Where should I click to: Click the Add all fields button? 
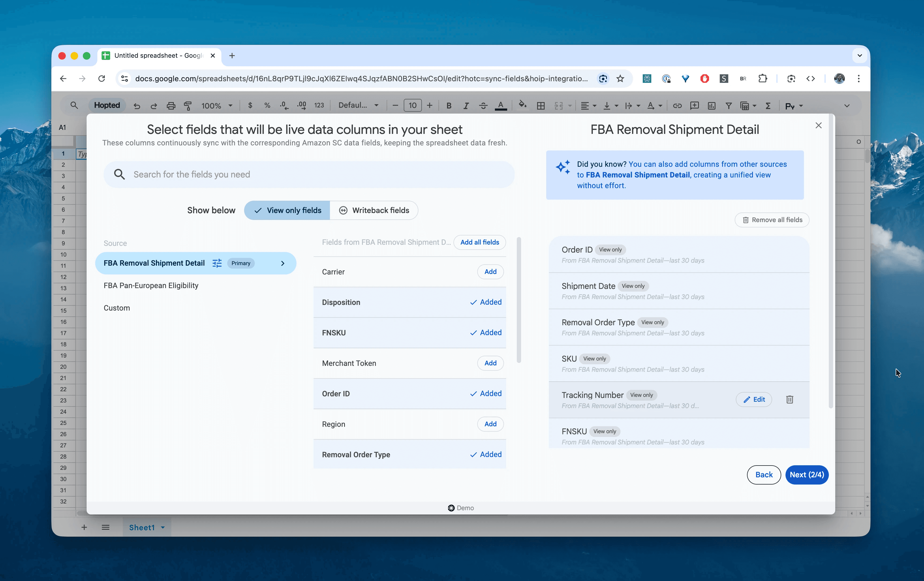coord(480,242)
